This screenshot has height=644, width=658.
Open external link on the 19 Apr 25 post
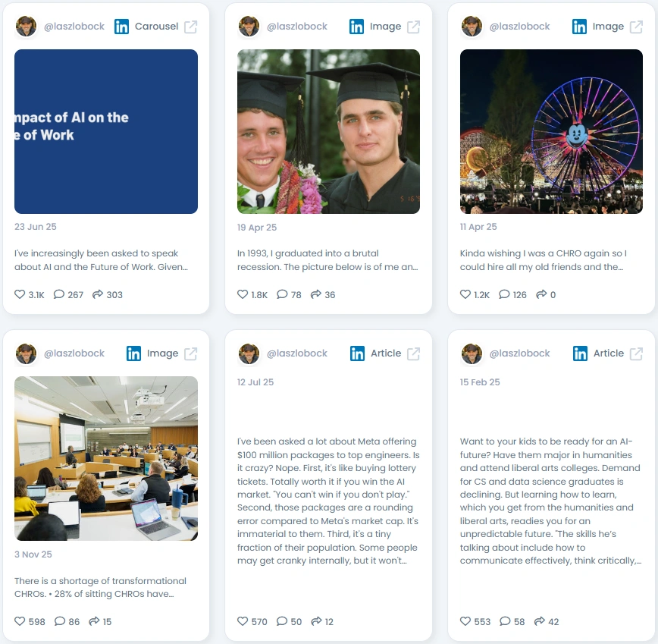click(413, 27)
